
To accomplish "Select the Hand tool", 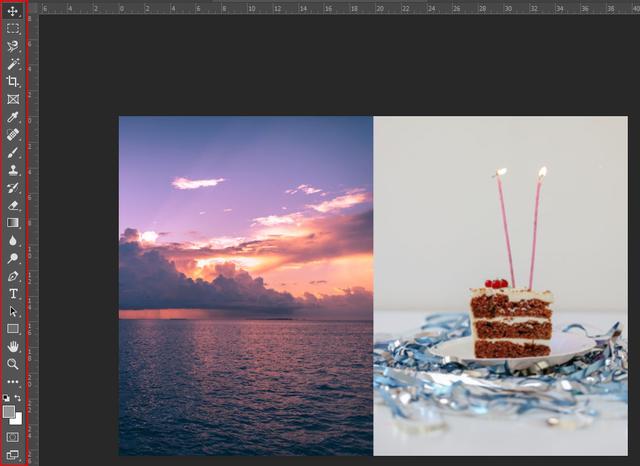I will point(13,346).
